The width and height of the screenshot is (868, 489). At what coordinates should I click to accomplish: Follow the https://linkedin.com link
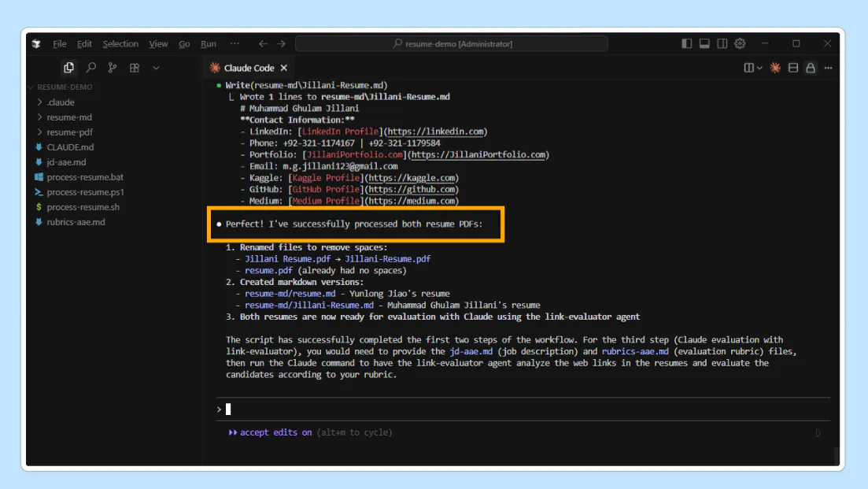[436, 132]
